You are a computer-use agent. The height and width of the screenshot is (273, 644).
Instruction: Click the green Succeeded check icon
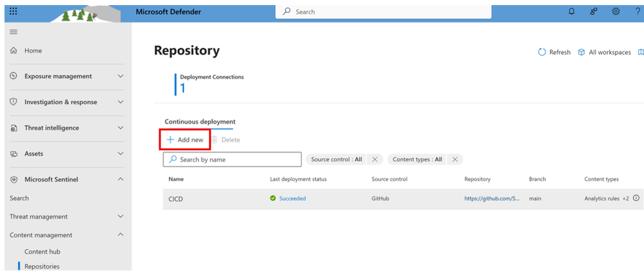click(x=273, y=198)
